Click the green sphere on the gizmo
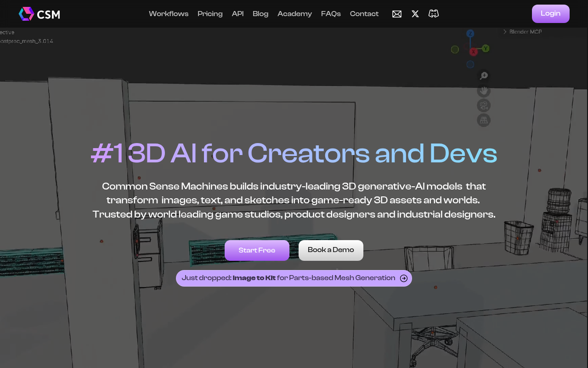 (455, 49)
